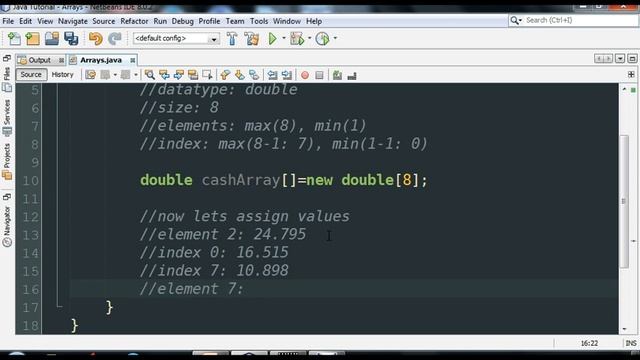640x360 pixels.
Task: Click the Find Previous Occurrence icon
Action: [164, 75]
